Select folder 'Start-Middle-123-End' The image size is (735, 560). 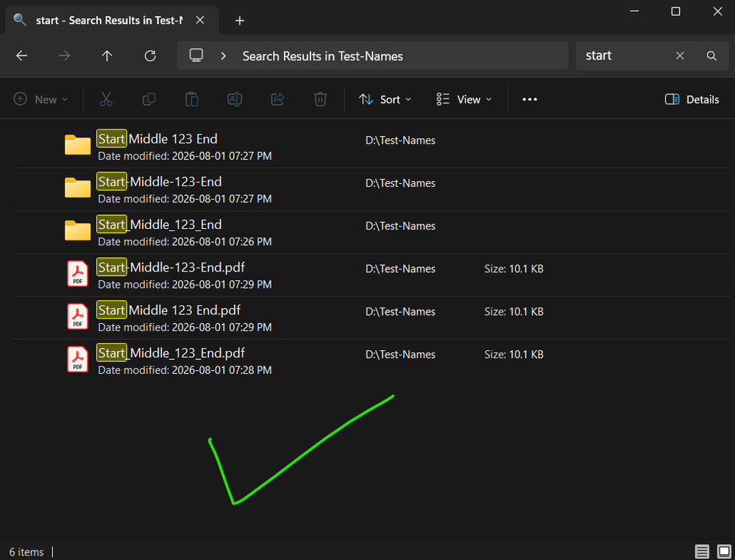coord(372,189)
